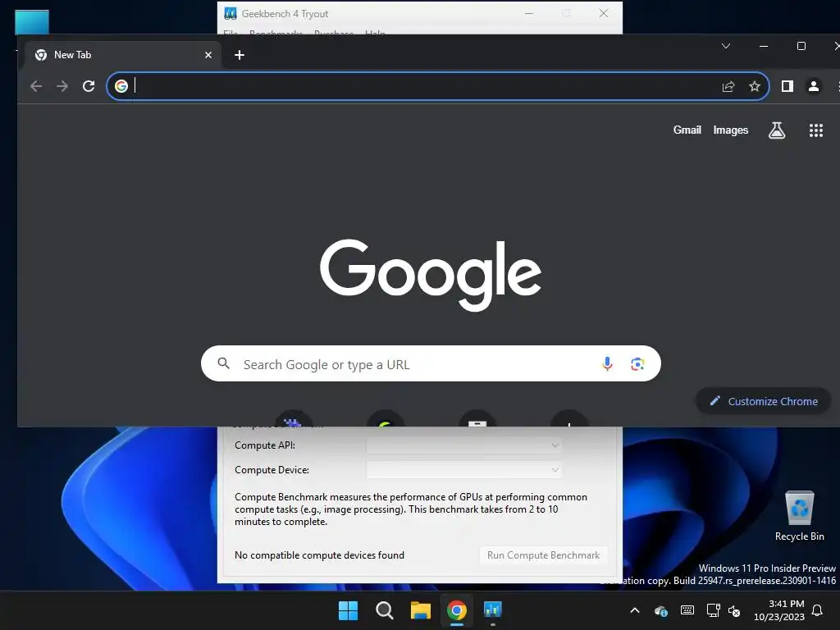The height and width of the screenshot is (630, 840).
Task: Click Chrome's forward arrow
Action: [x=62, y=85]
